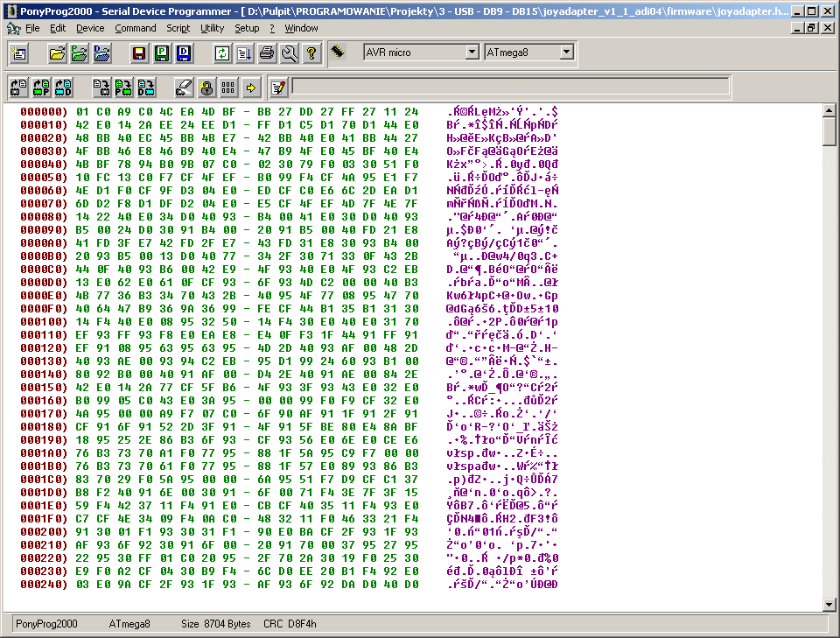Image resolution: width=840 pixels, height=638 pixels.
Task: Click the ASCII text of row 000010)
Action: 502,125
